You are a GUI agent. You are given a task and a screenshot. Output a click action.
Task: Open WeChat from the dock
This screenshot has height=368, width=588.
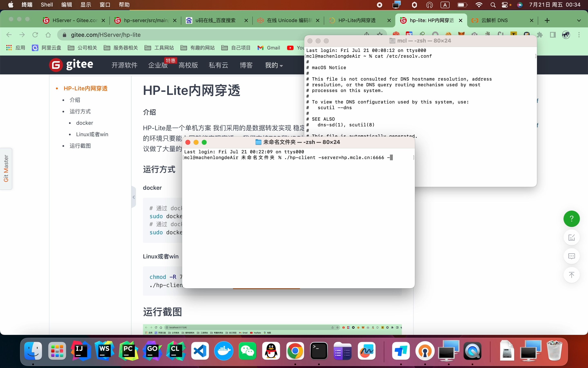pos(247,351)
